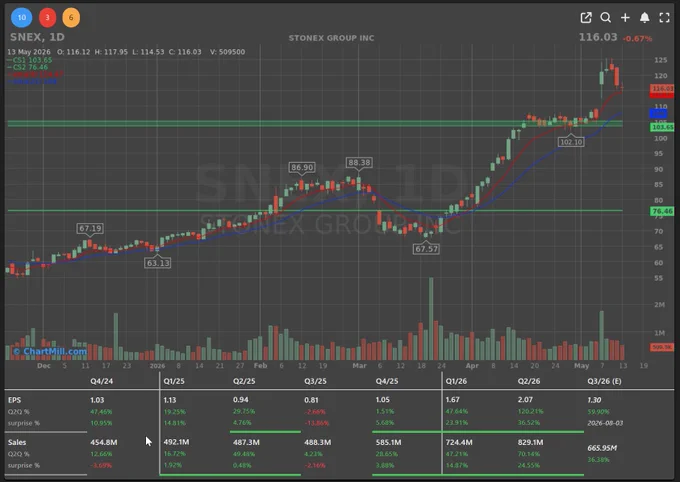
Task: Click the Sales value 724.4M
Action: point(459,442)
